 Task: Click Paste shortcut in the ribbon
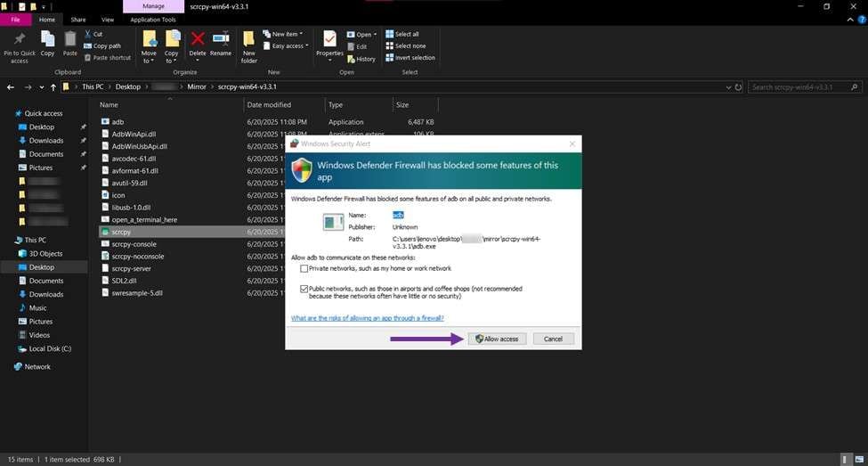108,58
